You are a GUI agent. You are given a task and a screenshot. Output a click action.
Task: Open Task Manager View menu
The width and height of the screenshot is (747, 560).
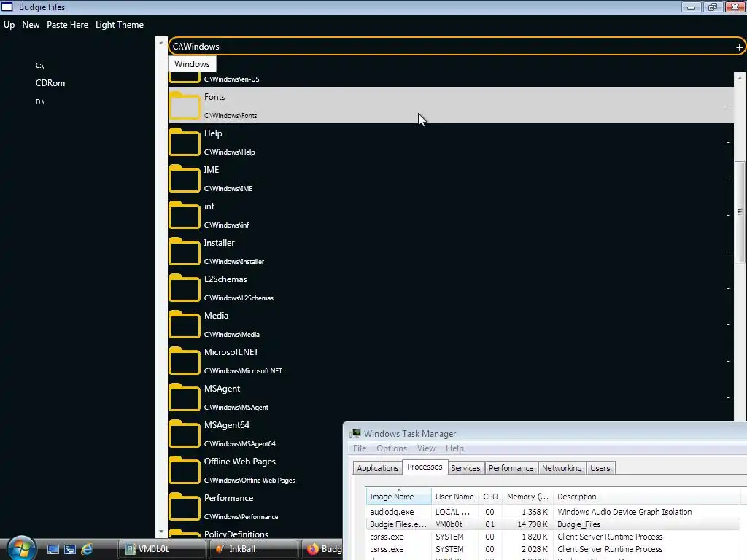pos(426,448)
